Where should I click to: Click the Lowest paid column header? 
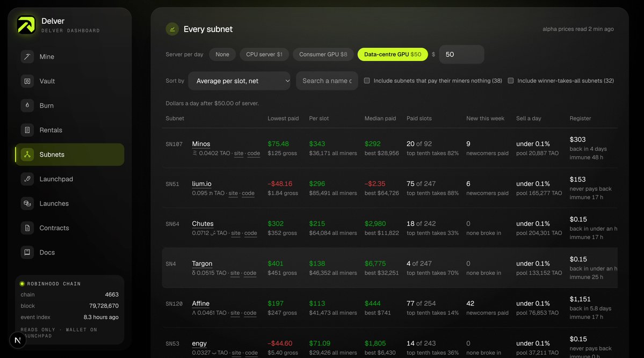(283, 118)
